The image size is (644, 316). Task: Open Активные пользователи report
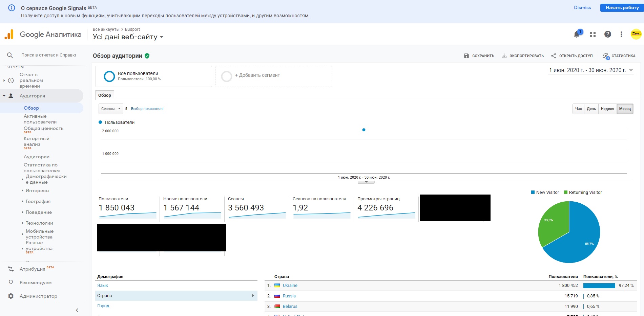[40, 119]
